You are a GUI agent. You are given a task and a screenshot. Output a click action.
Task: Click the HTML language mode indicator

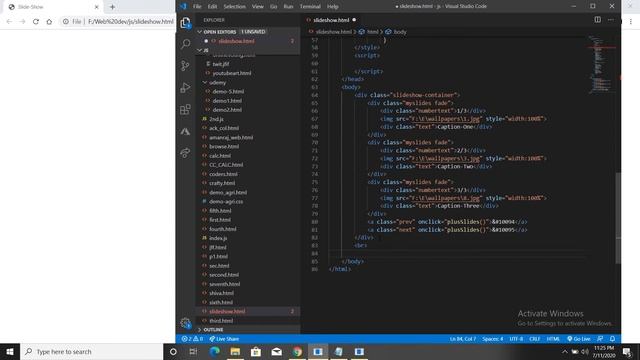[553, 339]
